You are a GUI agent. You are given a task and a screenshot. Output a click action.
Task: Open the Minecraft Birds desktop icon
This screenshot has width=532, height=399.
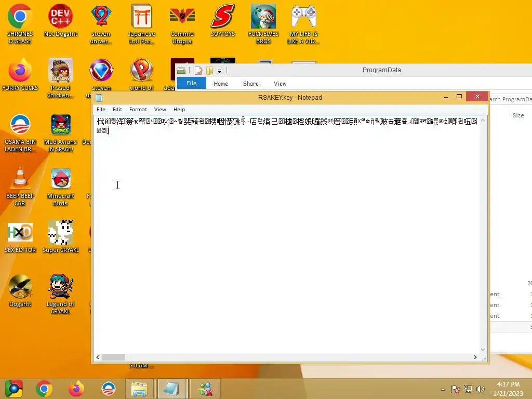pyautogui.click(x=60, y=187)
